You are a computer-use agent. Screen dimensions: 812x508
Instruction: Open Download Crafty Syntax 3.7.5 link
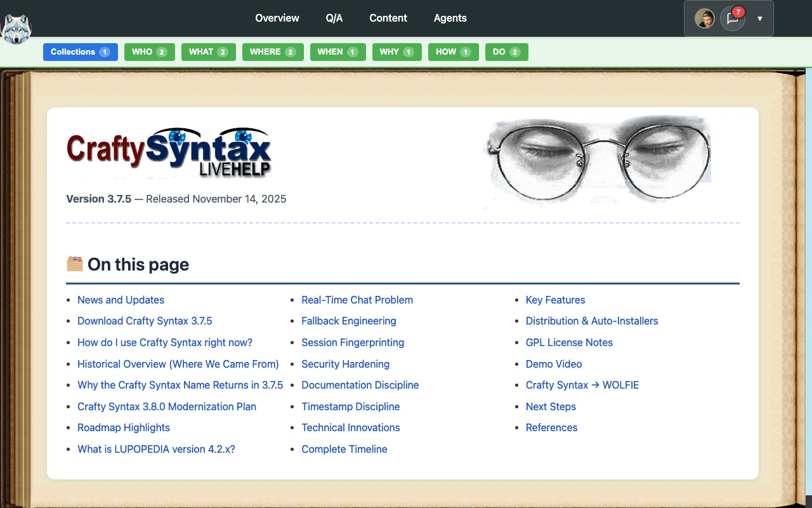pyautogui.click(x=145, y=321)
